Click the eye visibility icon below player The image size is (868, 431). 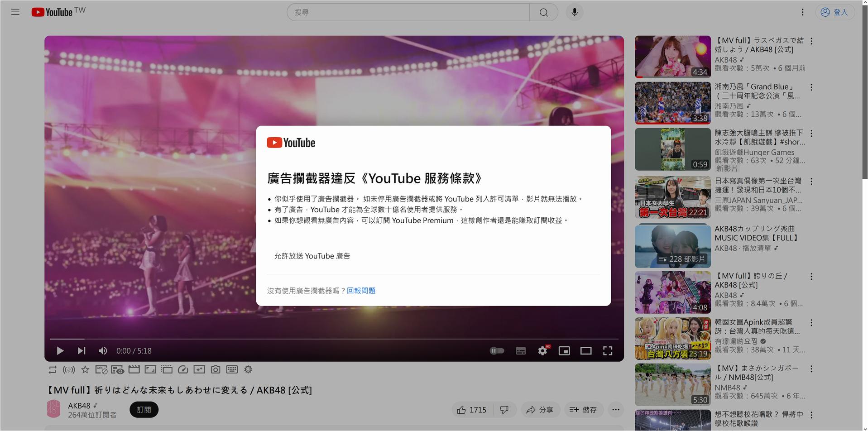click(118, 370)
